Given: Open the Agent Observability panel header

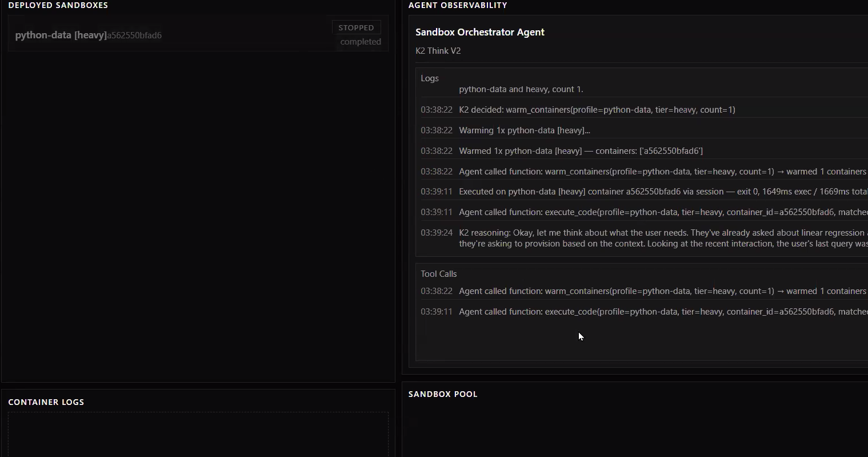Looking at the screenshot, I should tap(458, 5).
